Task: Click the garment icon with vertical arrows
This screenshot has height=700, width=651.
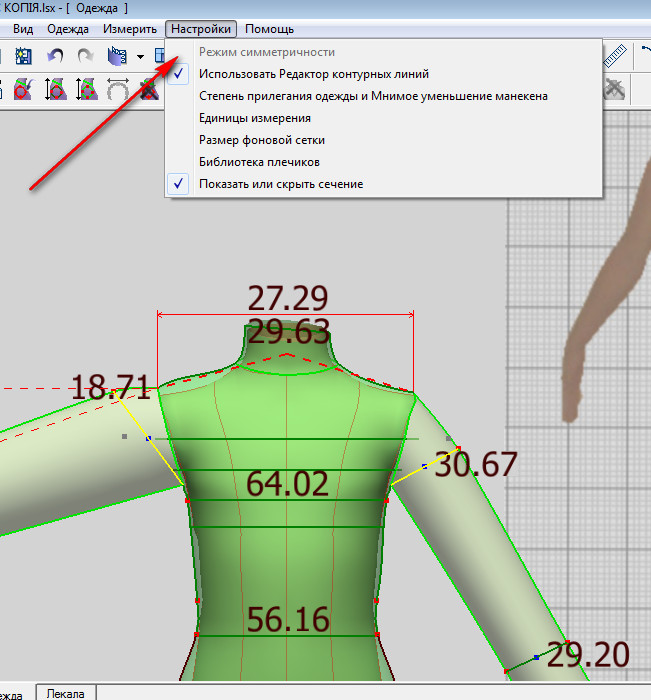Action: [x=56, y=90]
